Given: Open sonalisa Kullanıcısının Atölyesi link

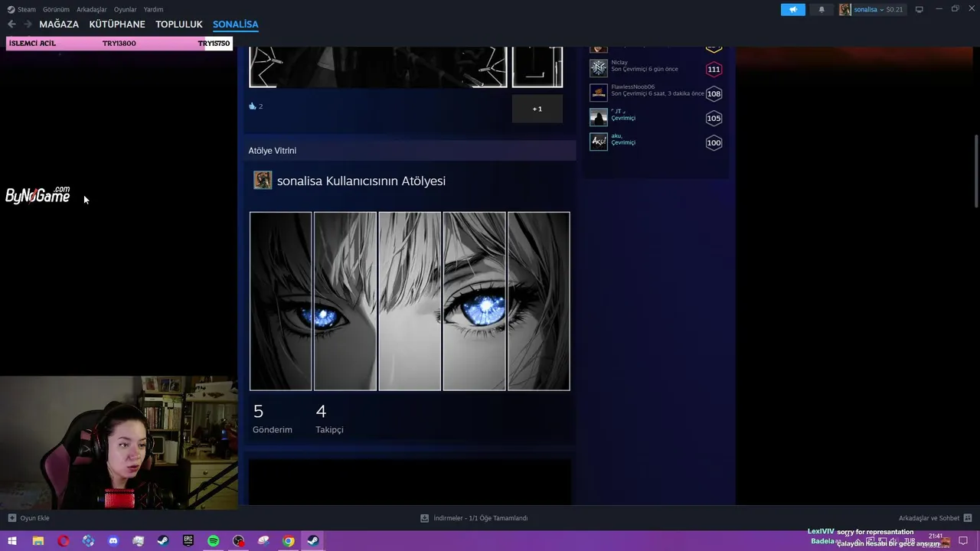Looking at the screenshot, I should 361,181.
